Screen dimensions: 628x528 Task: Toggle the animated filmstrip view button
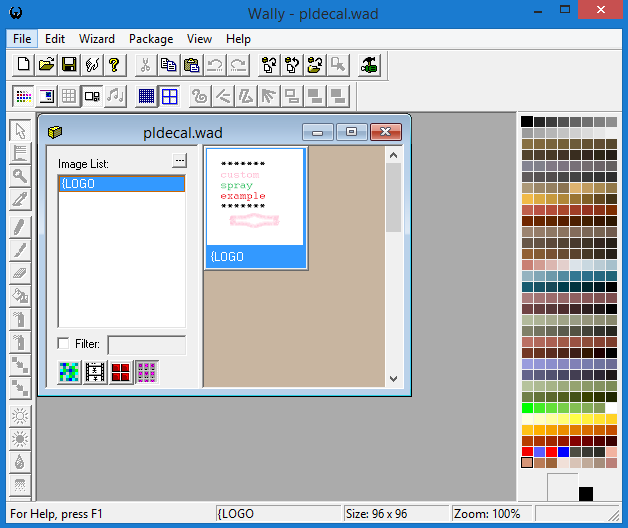click(x=95, y=372)
